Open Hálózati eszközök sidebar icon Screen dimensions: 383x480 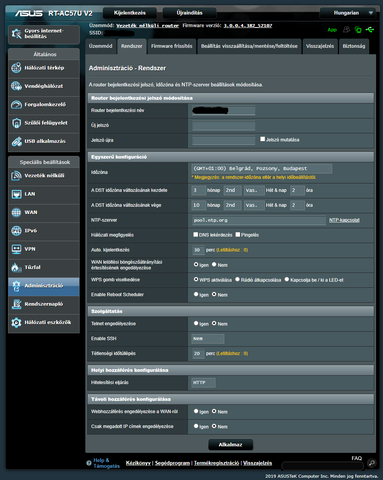pos(16,322)
